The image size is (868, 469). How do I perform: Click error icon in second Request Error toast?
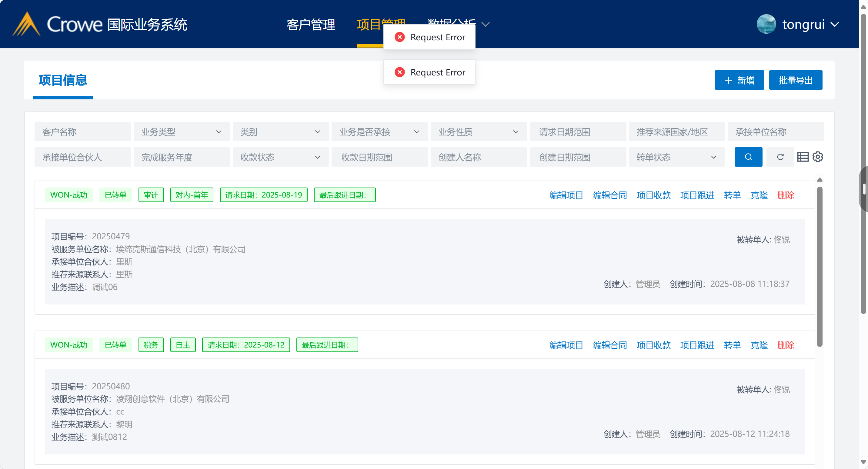click(400, 72)
